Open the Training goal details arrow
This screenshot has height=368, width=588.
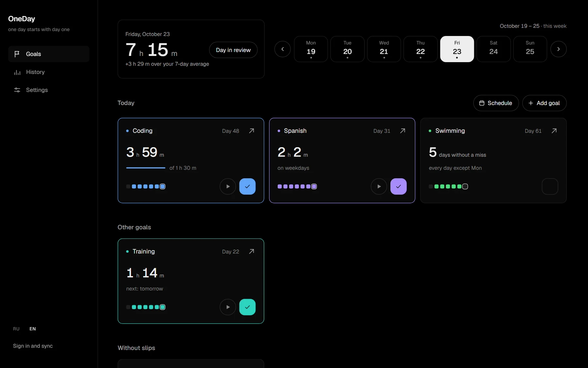pos(252,252)
